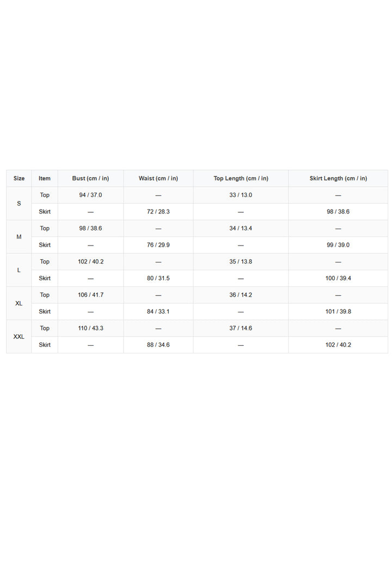
Task: Select the Bust (cm / in) header
Action: click(x=90, y=179)
